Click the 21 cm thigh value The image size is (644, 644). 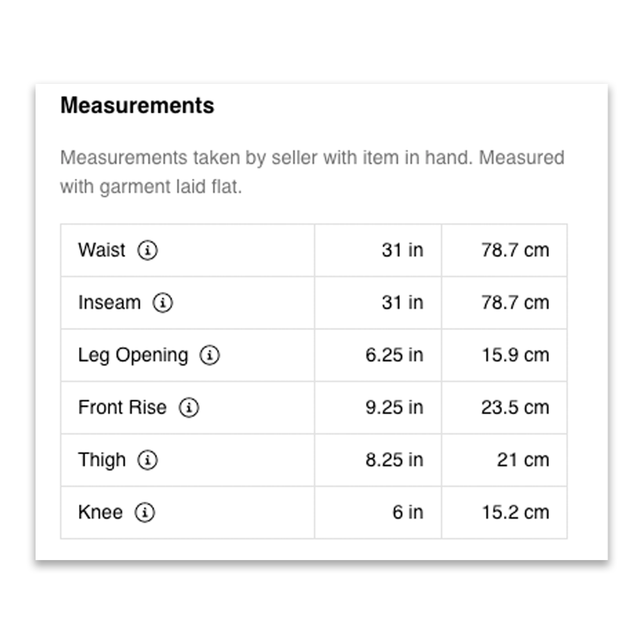(x=523, y=460)
